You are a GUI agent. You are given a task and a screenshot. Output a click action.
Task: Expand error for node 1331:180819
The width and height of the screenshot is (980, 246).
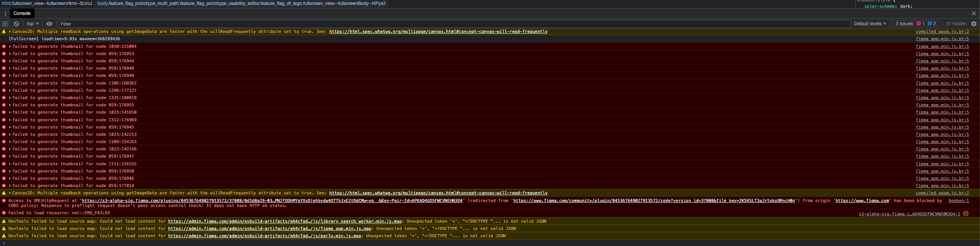point(10,98)
